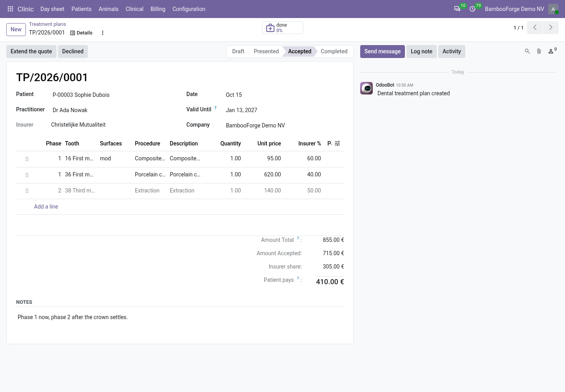Open the three-dot actions menu next to Details
The image size is (565, 392).
(103, 33)
